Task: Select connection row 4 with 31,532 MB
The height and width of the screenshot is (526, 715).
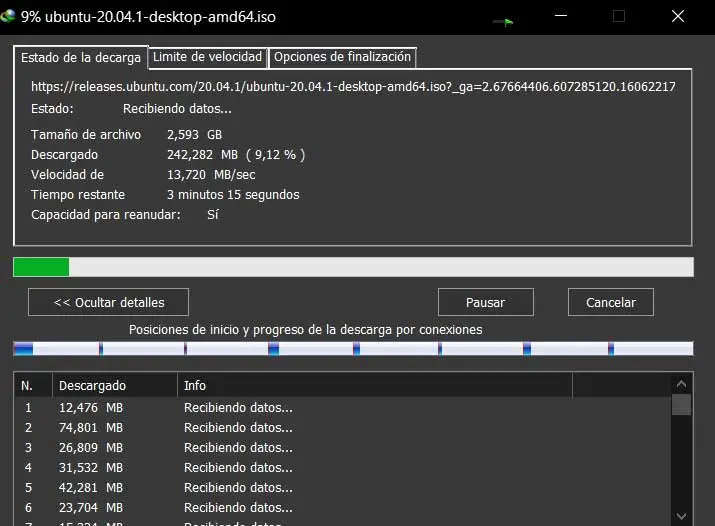Action: pos(342,468)
